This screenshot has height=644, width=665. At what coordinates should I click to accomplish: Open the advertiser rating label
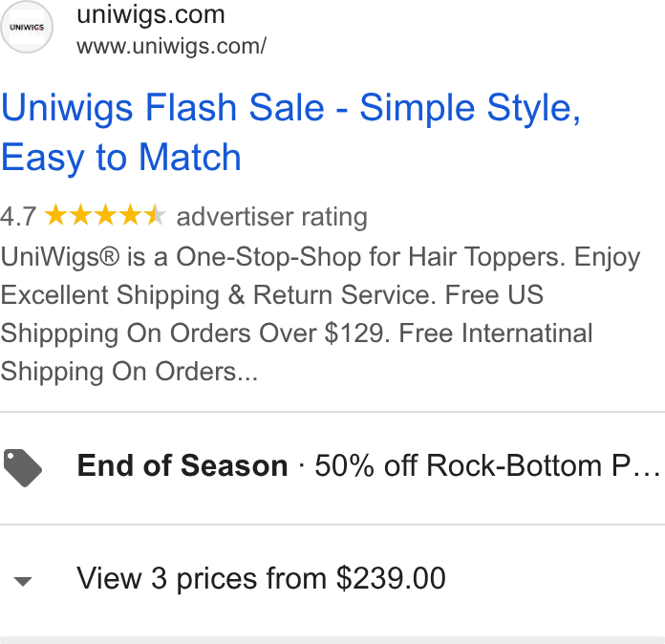click(272, 217)
